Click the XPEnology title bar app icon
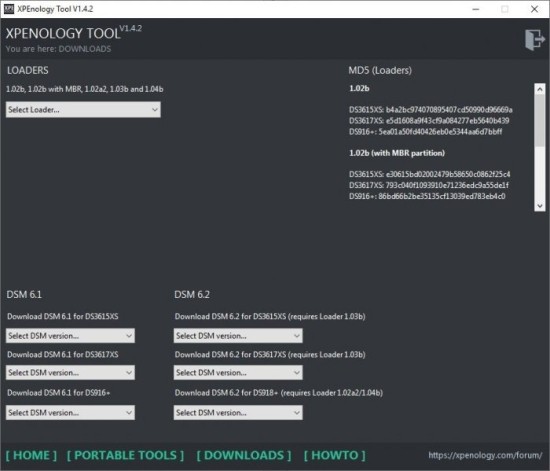 pyautogui.click(x=9, y=9)
